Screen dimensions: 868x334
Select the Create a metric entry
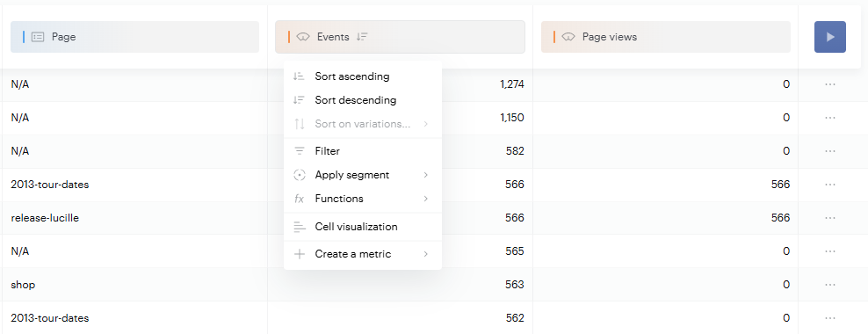tap(363, 254)
